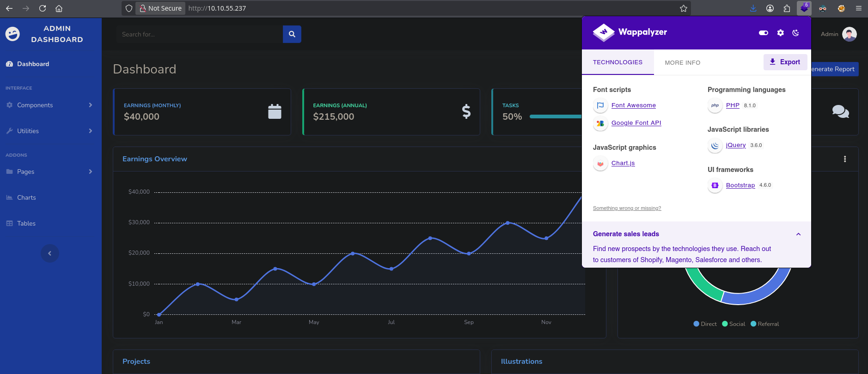868x374 pixels.
Task: Open Wappalyzer settings gear icon
Action: 780,33
